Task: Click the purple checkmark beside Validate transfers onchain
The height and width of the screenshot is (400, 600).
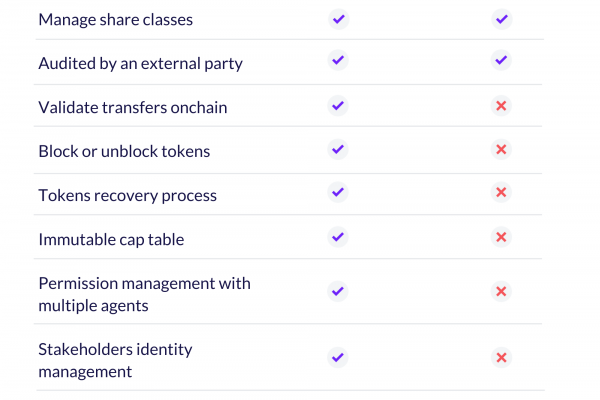Action: tap(338, 106)
